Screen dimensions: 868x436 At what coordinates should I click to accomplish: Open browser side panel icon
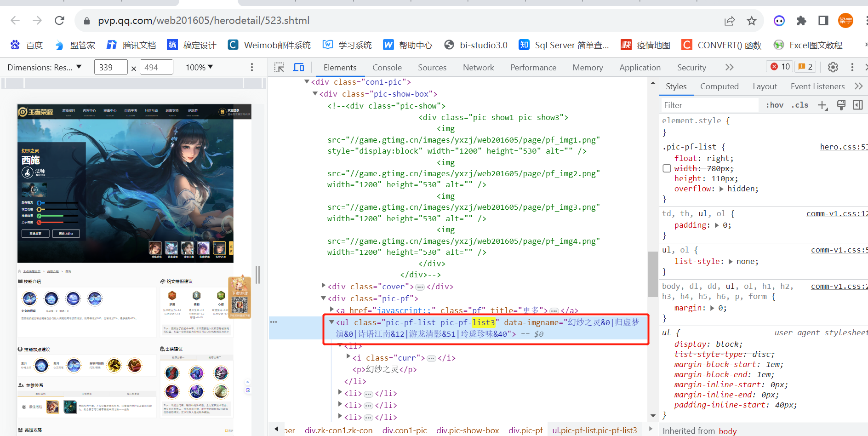pos(823,21)
